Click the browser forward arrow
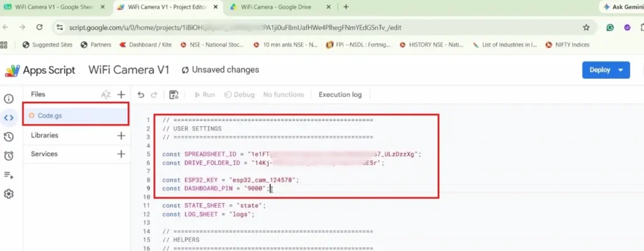This screenshot has height=251, width=644. 23,27
